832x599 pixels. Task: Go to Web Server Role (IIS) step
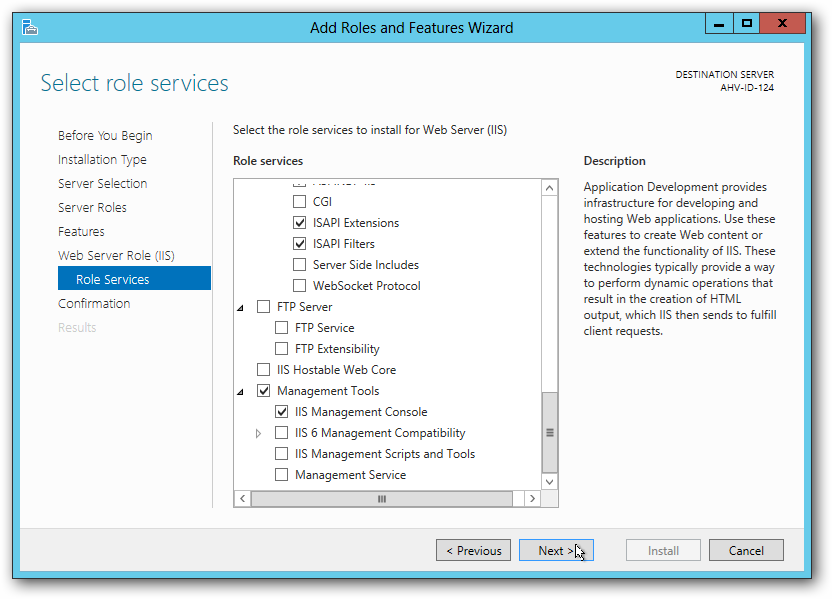[x=116, y=256]
